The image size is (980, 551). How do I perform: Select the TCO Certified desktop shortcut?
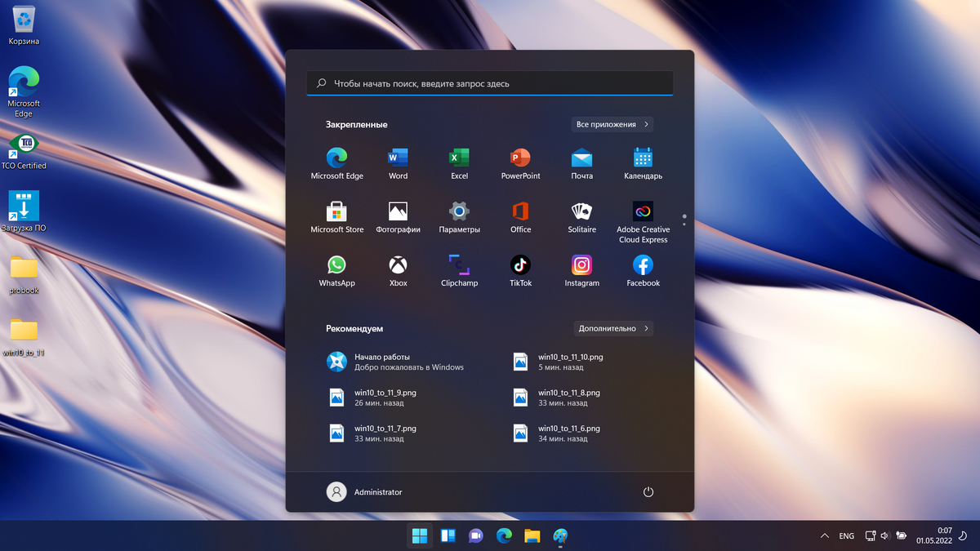pos(24,151)
